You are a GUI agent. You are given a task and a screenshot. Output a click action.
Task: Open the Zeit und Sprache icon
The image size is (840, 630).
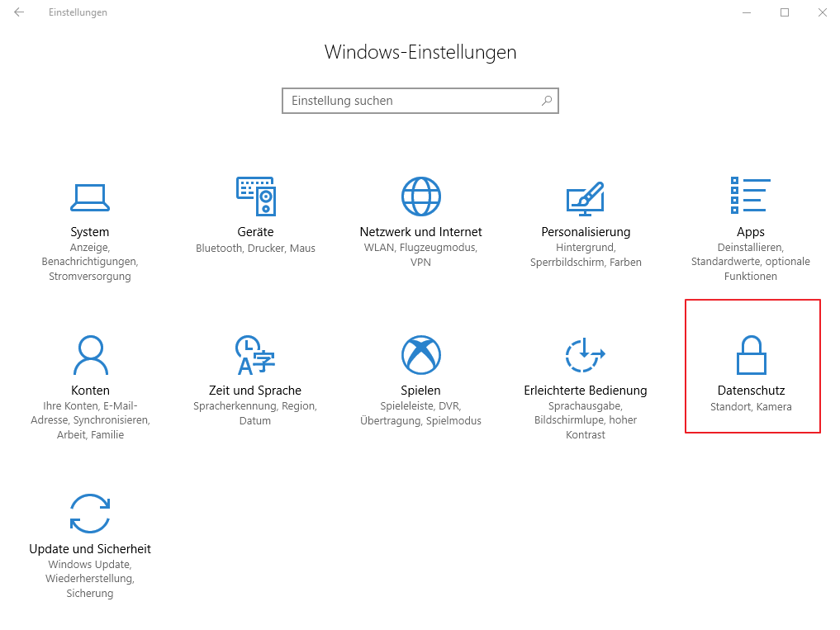[x=255, y=355]
